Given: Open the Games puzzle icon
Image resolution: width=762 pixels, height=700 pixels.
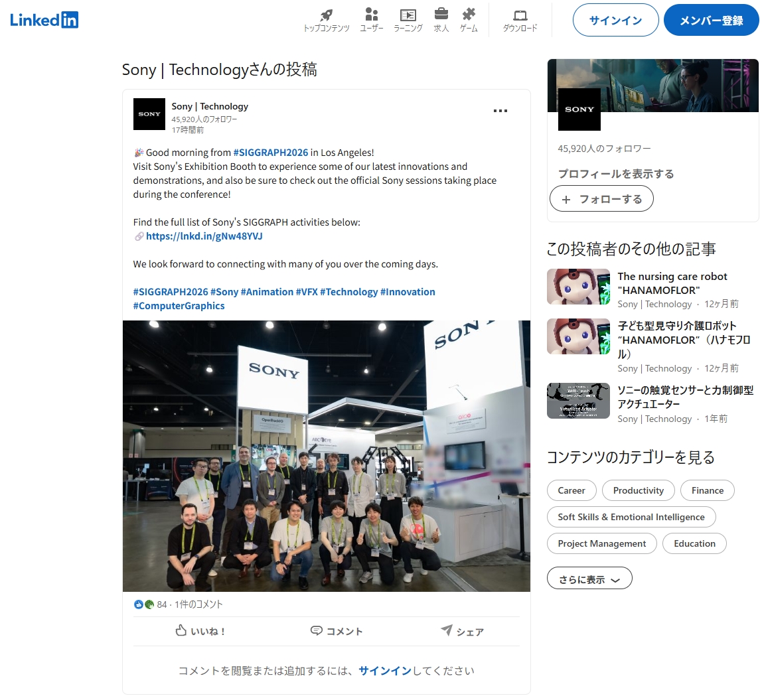Looking at the screenshot, I should [469, 20].
